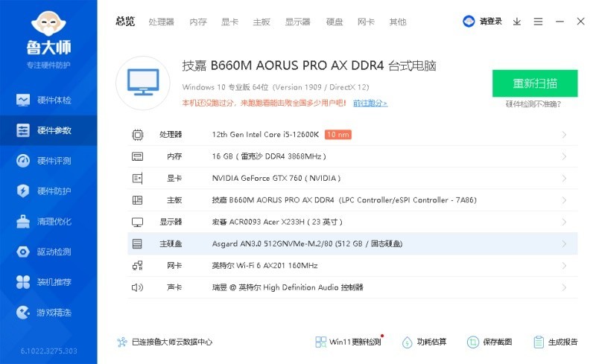Click 保存截图 to save screenshot
Screen dimensions: 596x364
click(489, 342)
